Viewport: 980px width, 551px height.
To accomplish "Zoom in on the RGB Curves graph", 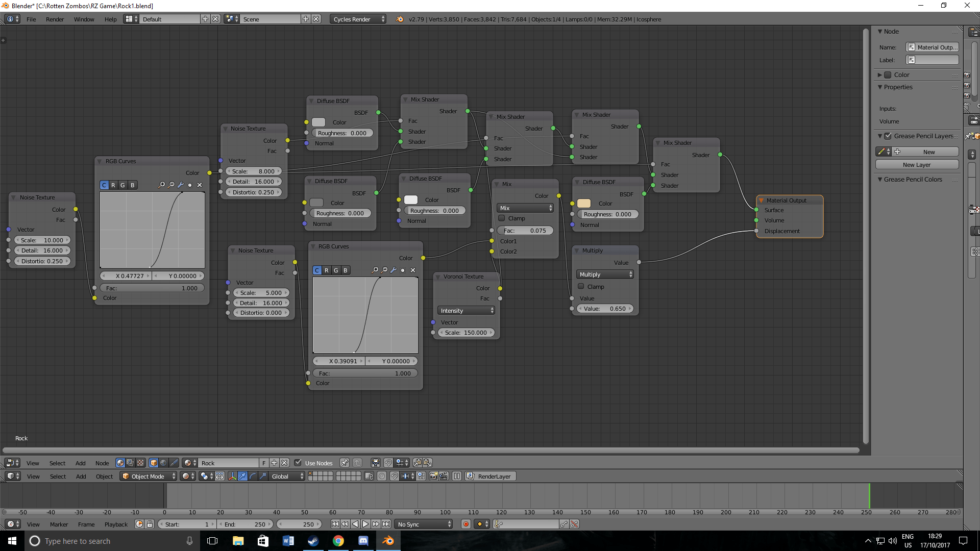I will click(x=162, y=185).
